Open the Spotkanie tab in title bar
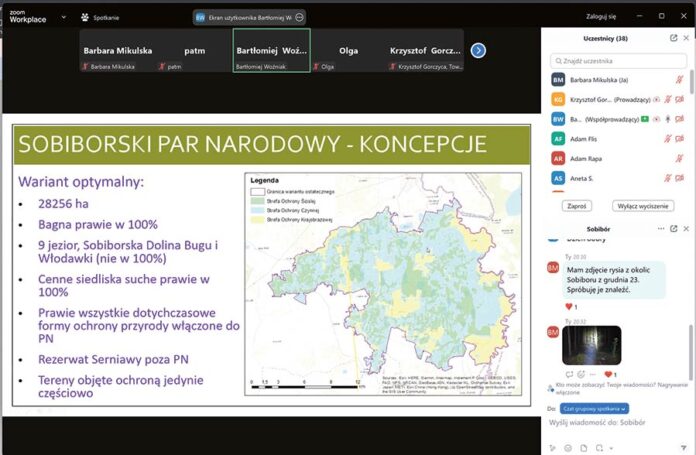This screenshot has width=696, height=455. pyautogui.click(x=99, y=17)
